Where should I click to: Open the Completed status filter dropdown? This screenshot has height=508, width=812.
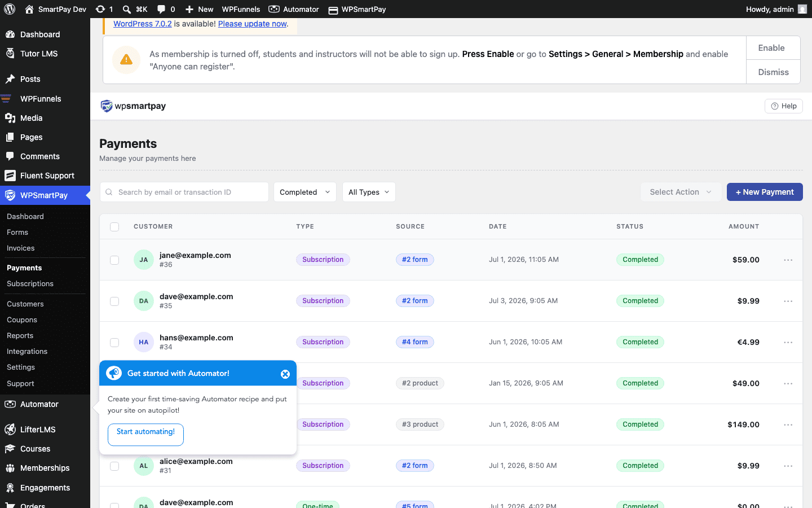[x=305, y=192]
